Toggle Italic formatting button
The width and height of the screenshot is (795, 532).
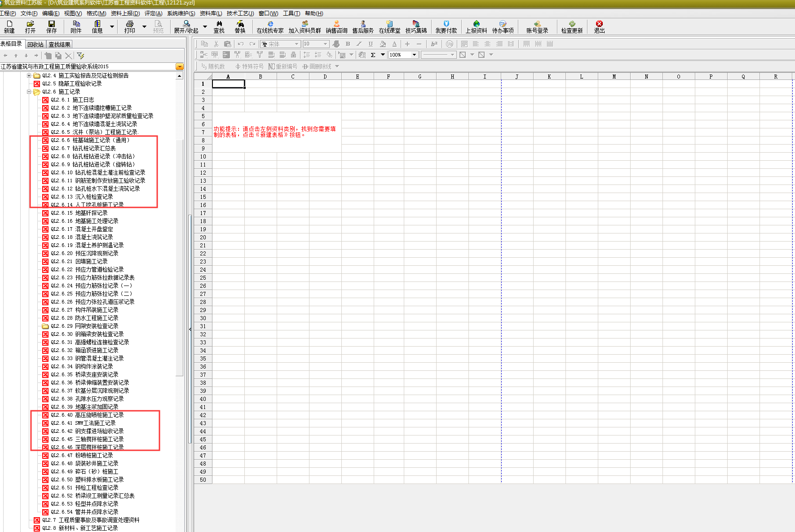[x=359, y=44]
